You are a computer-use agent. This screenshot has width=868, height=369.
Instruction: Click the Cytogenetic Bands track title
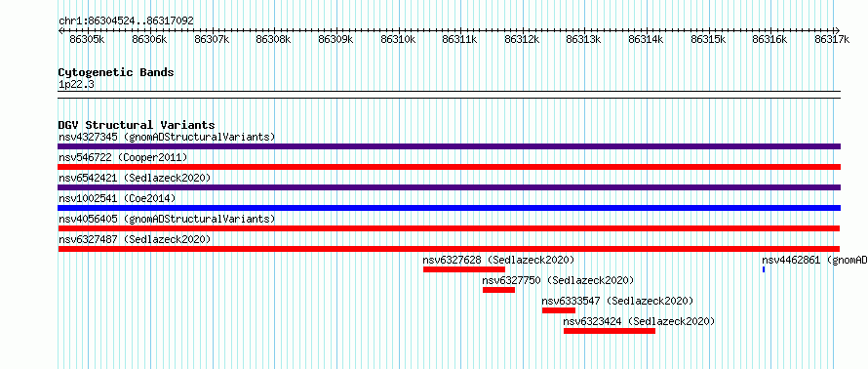(x=116, y=72)
